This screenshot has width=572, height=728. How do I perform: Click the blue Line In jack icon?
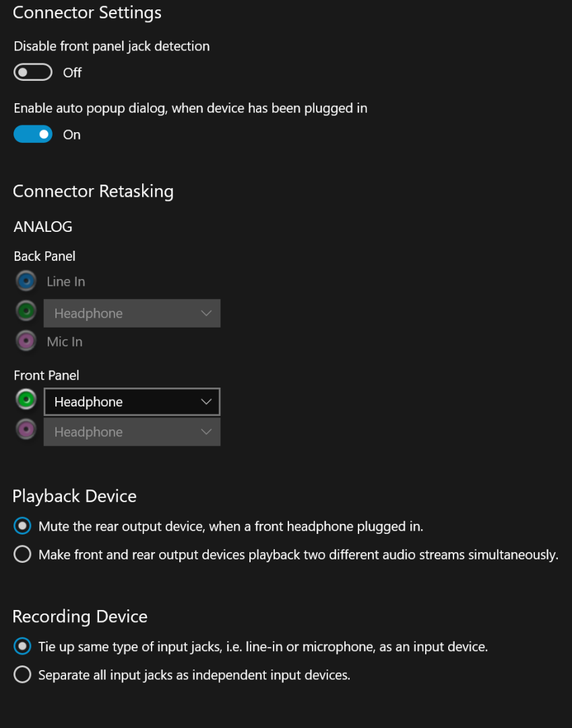pyautogui.click(x=26, y=281)
